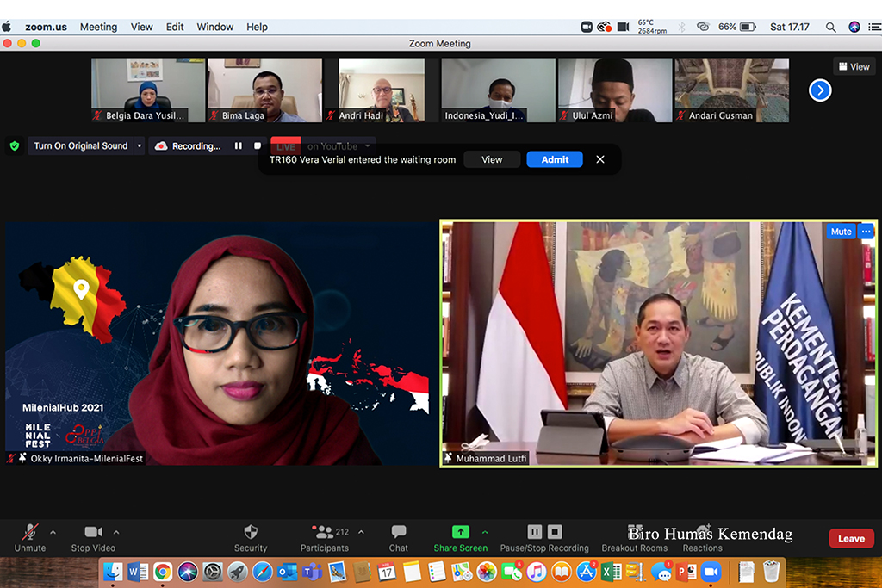The image size is (882, 588).
Task: Click stop in bottom Pause/Stop Recording control
Action: [x=555, y=532]
